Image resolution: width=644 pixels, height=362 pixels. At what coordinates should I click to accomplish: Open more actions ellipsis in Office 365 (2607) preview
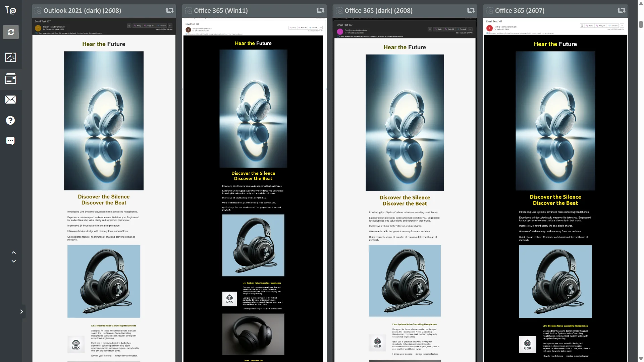[x=622, y=25]
